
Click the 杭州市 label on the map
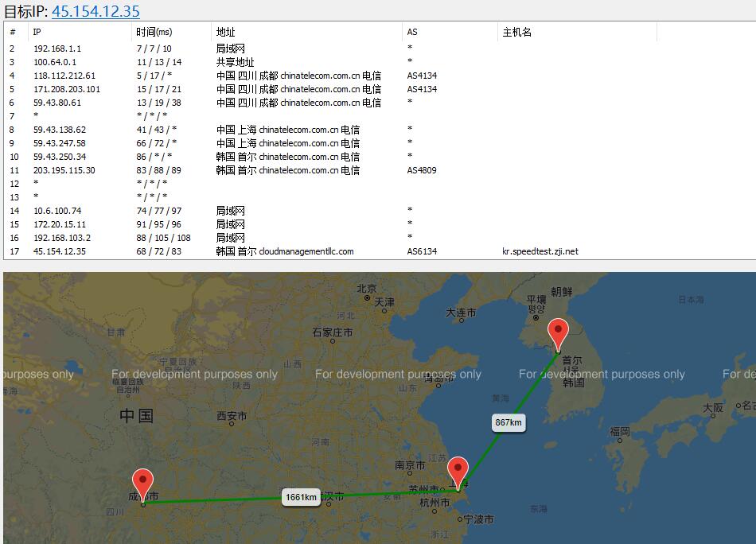(435, 503)
